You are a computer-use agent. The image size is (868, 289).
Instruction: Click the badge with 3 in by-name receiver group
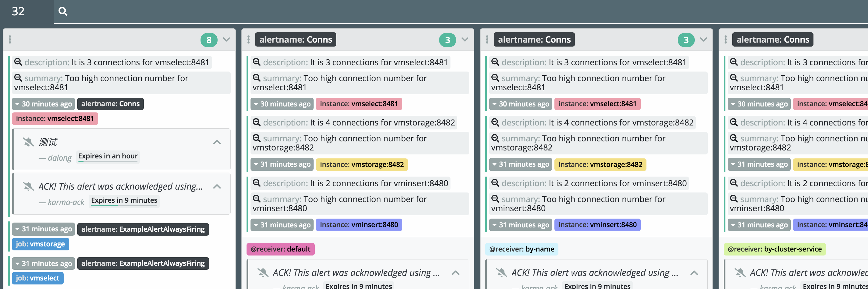(686, 40)
